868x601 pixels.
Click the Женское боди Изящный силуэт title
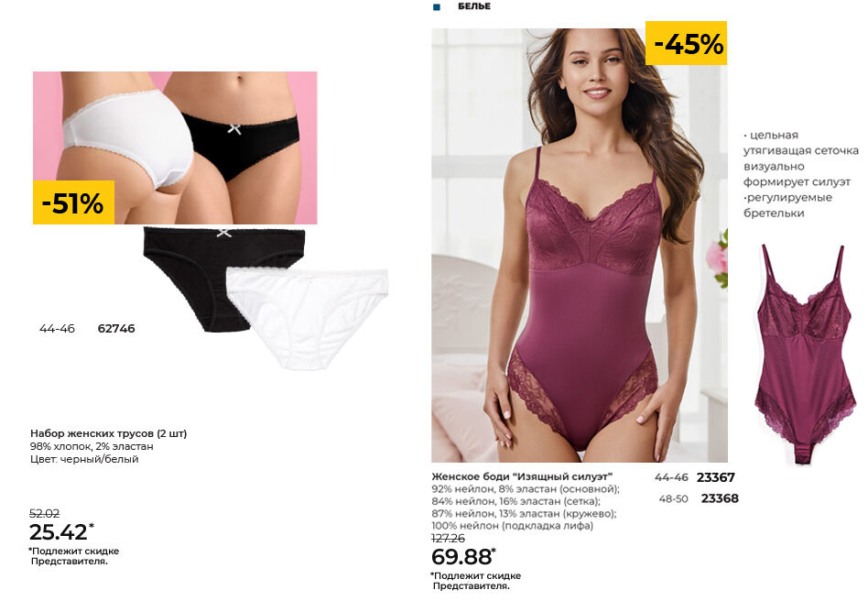pyautogui.click(x=522, y=476)
